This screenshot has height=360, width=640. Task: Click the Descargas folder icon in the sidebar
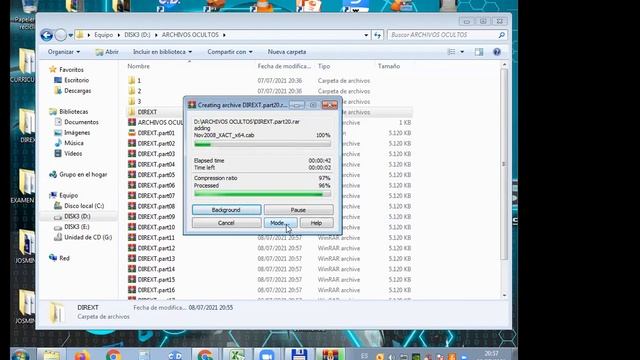tap(58, 91)
